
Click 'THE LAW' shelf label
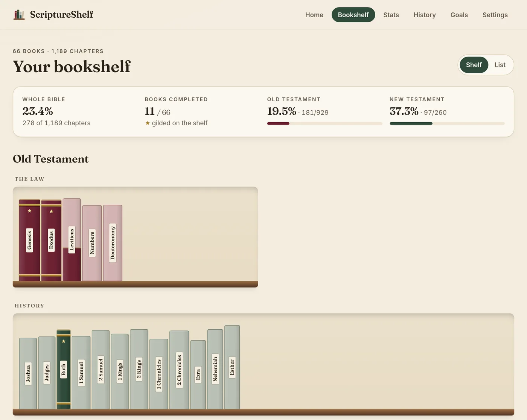click(x=29, y=179)
